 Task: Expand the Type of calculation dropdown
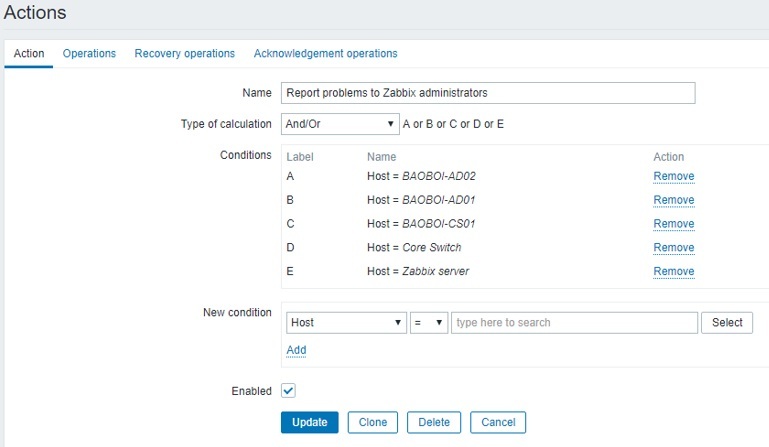(339, 124)
